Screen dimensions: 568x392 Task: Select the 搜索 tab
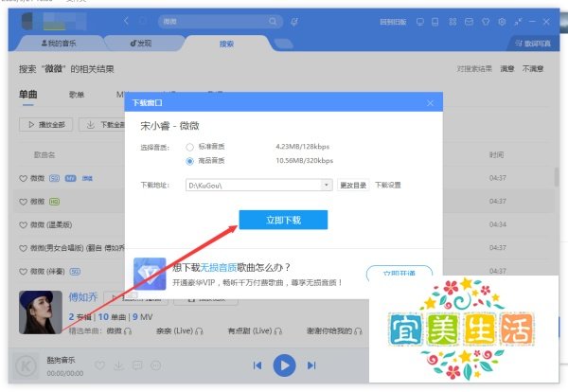(x=226, y=44)
